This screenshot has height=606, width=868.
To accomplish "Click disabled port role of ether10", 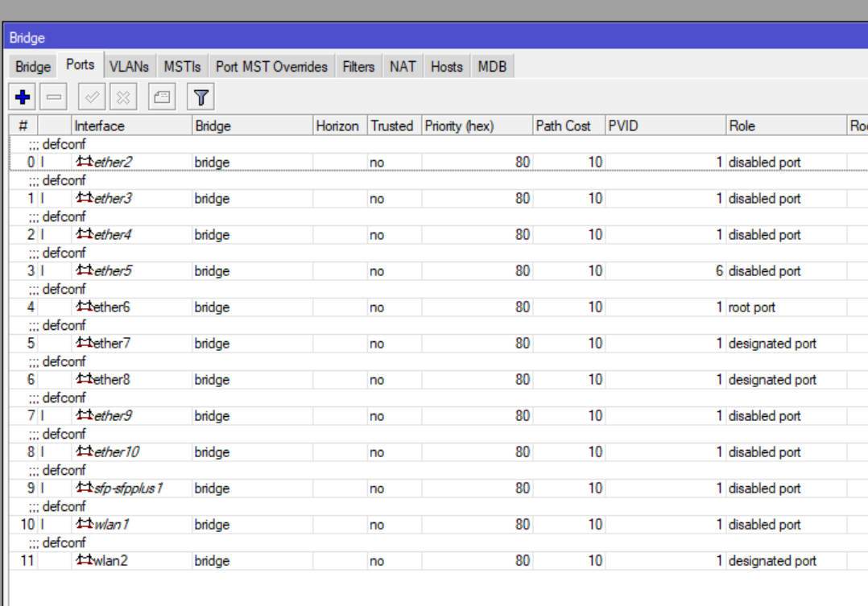I will click(x=764, y=452).
